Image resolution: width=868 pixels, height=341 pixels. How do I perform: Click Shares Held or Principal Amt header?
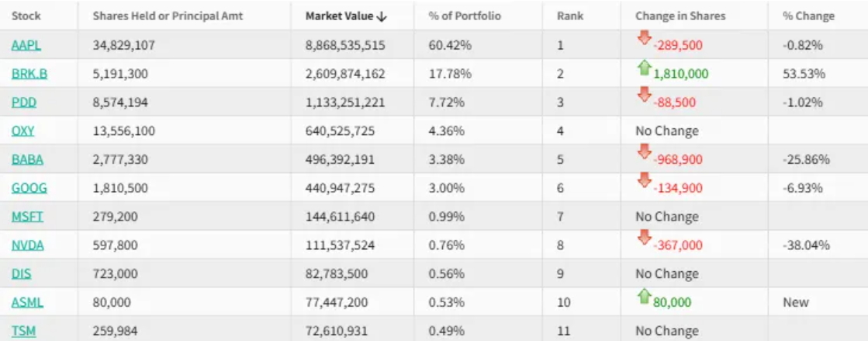tap(168, 16)
